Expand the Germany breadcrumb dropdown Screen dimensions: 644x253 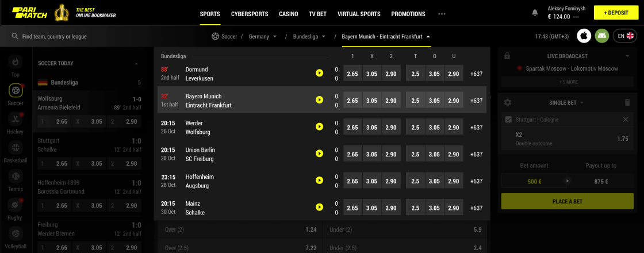click(275, 37)
